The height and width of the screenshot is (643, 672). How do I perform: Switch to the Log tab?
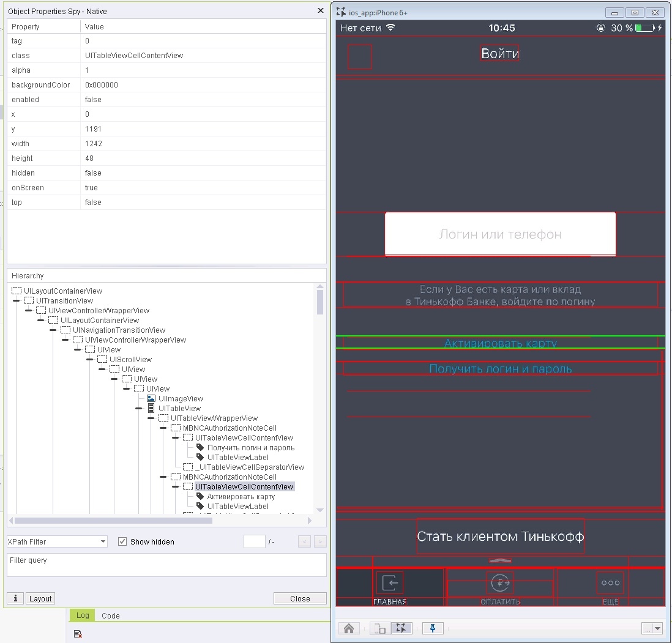(x=83, y=615)
